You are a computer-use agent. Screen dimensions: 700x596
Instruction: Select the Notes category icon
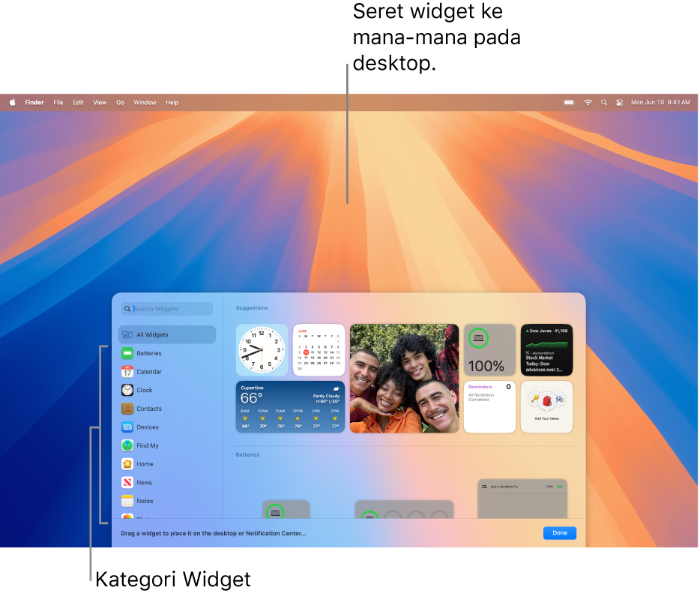[x=127, y=502]
